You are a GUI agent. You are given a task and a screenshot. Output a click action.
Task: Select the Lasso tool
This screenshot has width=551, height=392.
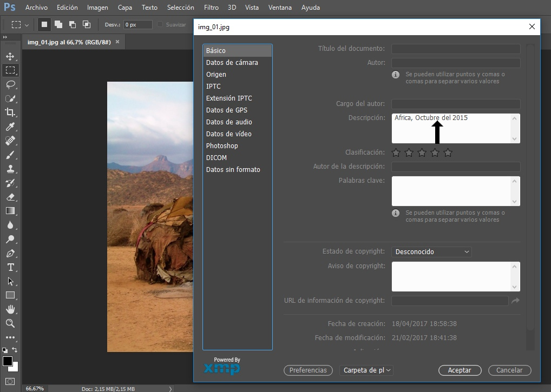point(10,84)
